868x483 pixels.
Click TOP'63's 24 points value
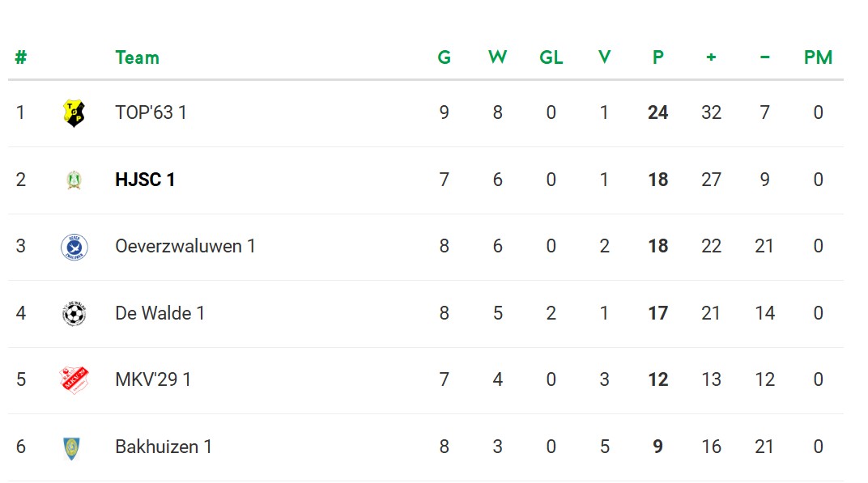coord(657,112)
